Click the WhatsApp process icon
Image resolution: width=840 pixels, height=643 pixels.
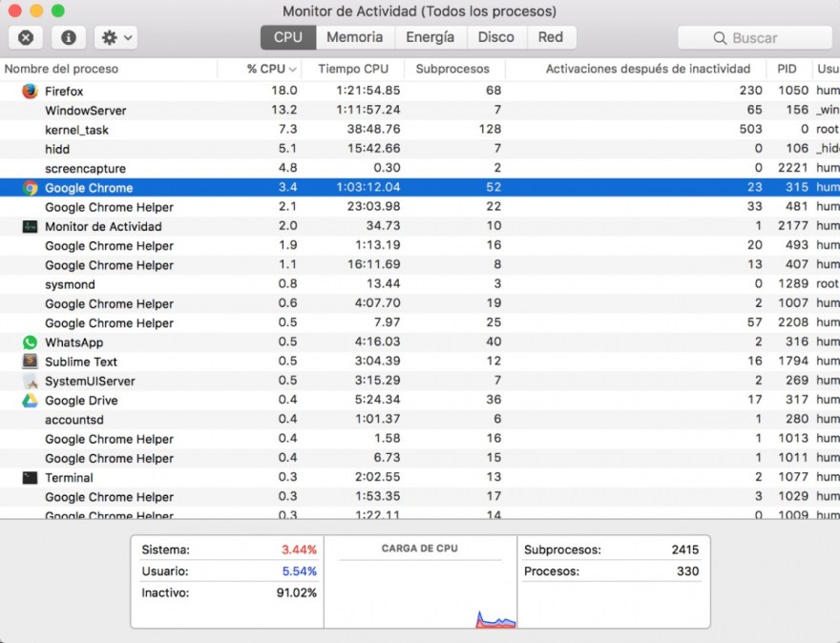point(30,342)
